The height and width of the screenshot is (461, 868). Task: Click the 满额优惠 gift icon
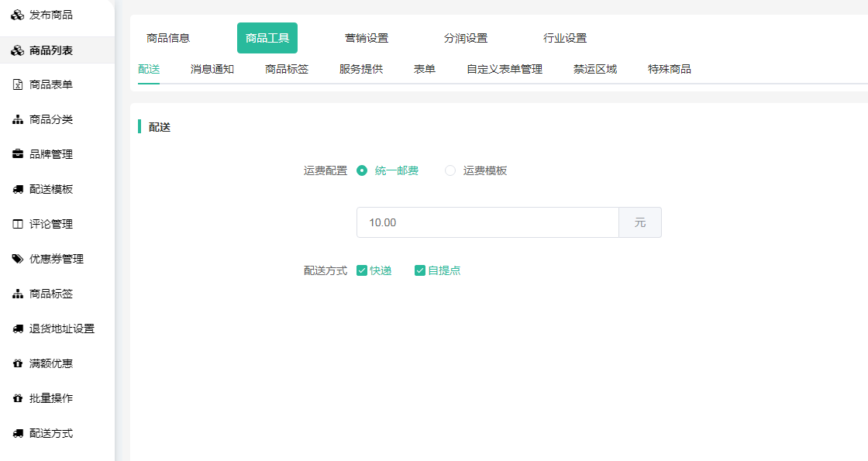(17, 363)
